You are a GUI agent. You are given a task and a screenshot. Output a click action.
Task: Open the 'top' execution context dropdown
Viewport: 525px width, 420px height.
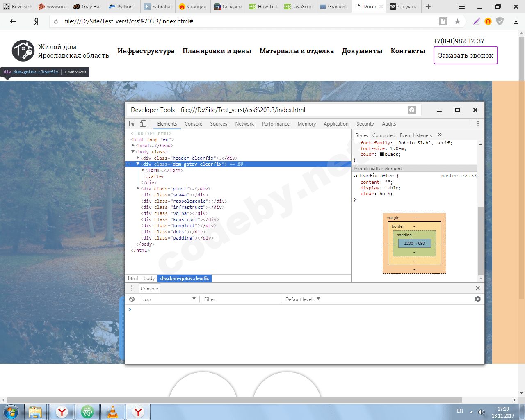169,299
